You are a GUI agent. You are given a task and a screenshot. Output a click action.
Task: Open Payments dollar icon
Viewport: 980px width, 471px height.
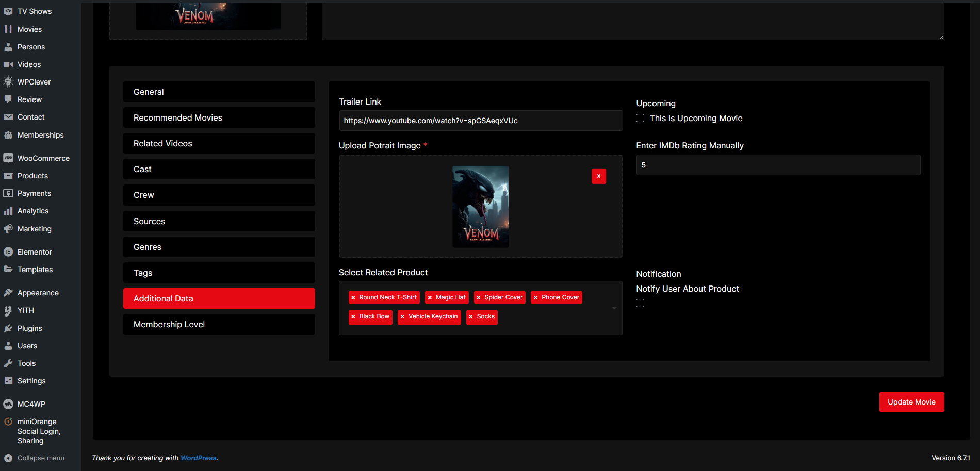pyautogui.click(x=8, y=193)
